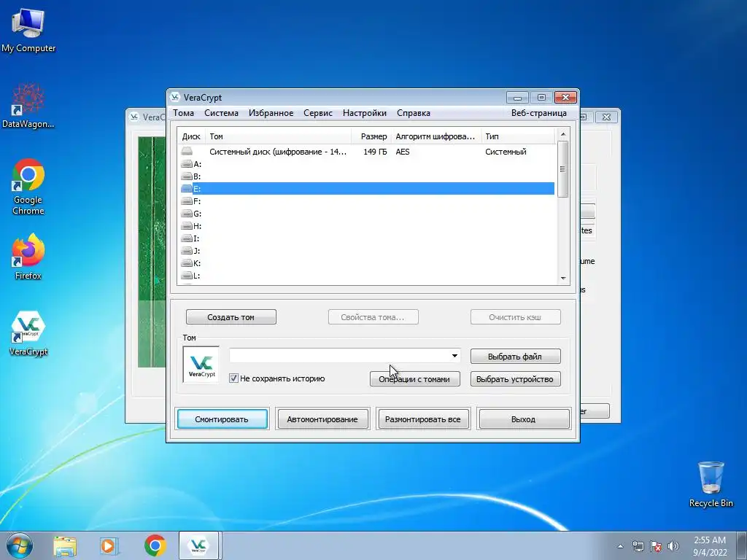Viewport: 747px width, 560px height.
Task: Click the Размонтировать все button
Action: (423, 419)
